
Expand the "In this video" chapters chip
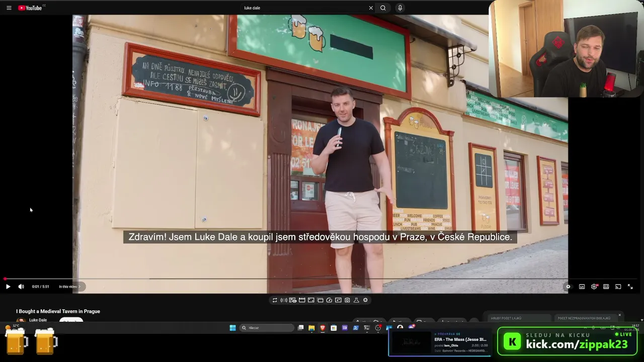70,287
